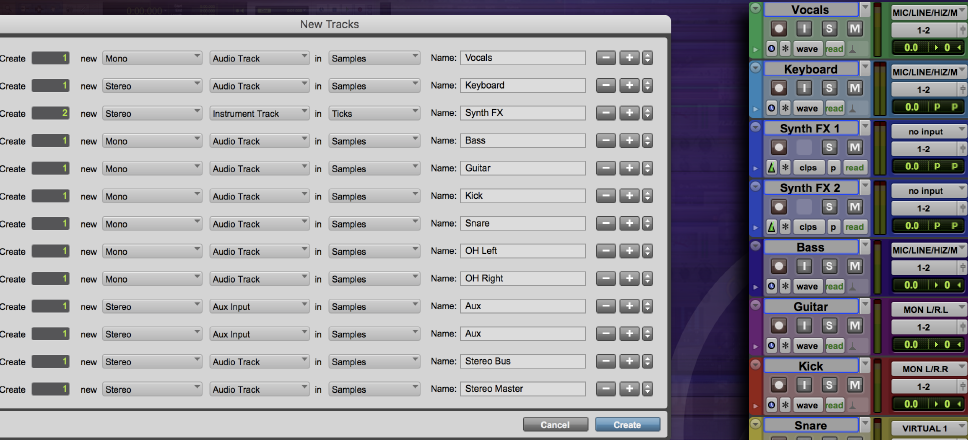The image size is (968, 440).
Task: Mute the Keyboard track
Action: tap(854, 88)
